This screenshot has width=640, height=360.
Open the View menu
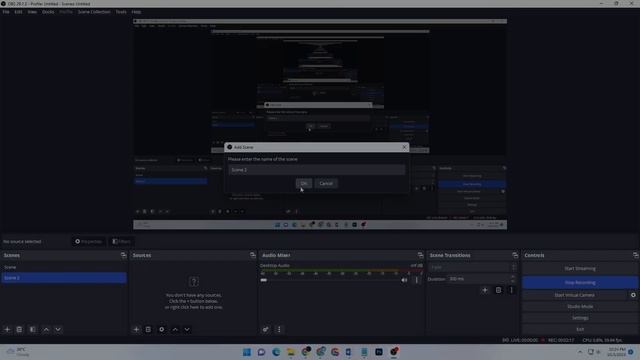click(32, 12)
